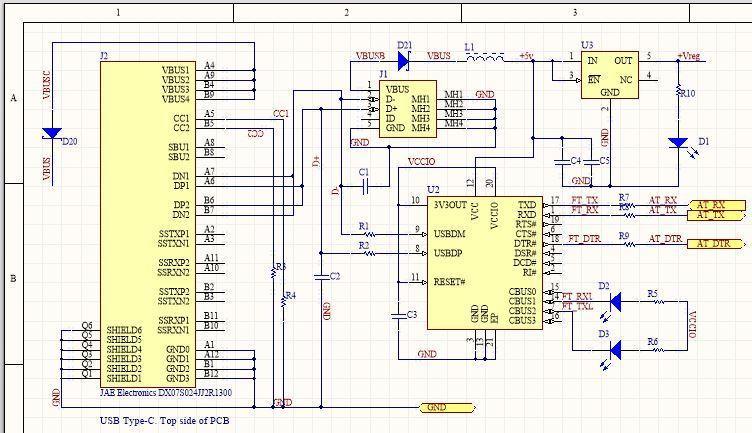752x433 pixels.
Task: Click the L1 designator label
Action: point(470,47)
